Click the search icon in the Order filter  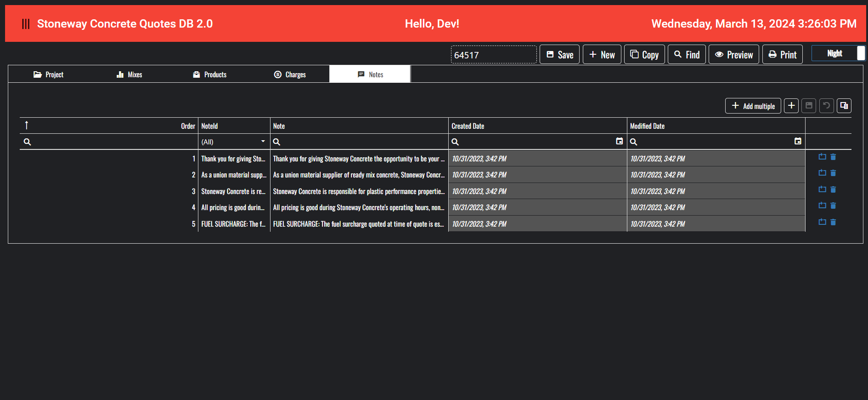point(27,142)
